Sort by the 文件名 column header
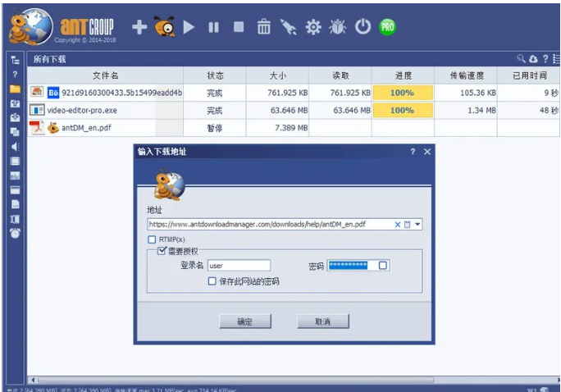Viewport: 561px width, 392px height. 106,75
